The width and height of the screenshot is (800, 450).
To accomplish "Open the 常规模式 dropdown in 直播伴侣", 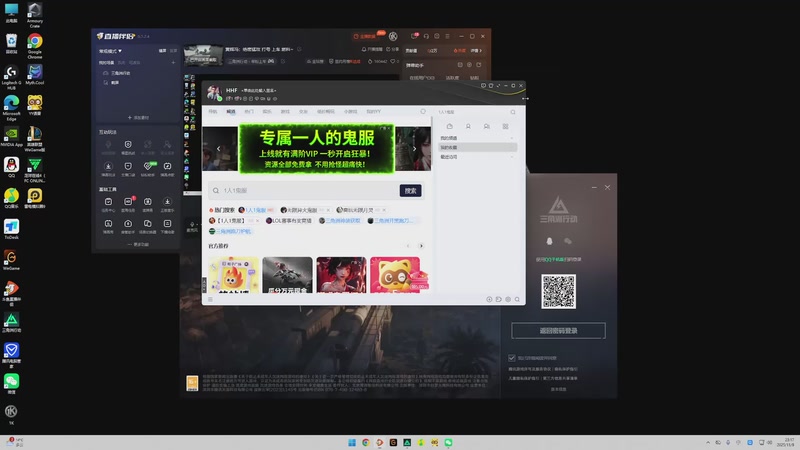I will (110, 51).
